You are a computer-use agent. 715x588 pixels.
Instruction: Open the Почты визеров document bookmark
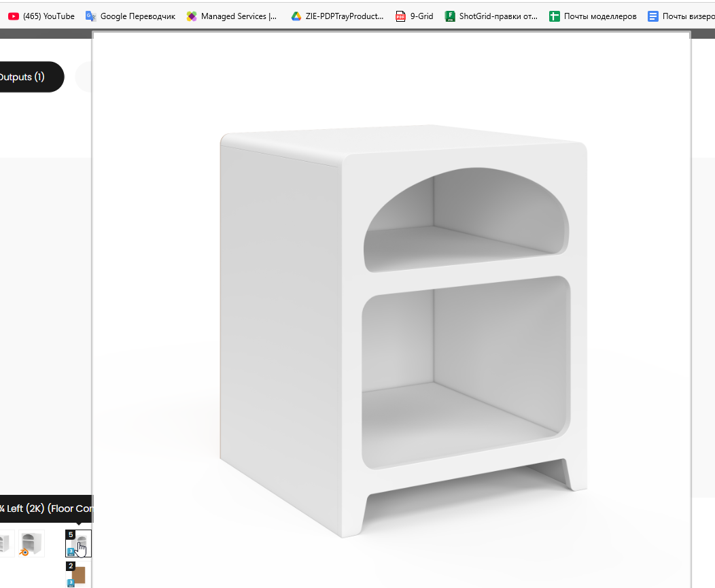tap(681, 16)
